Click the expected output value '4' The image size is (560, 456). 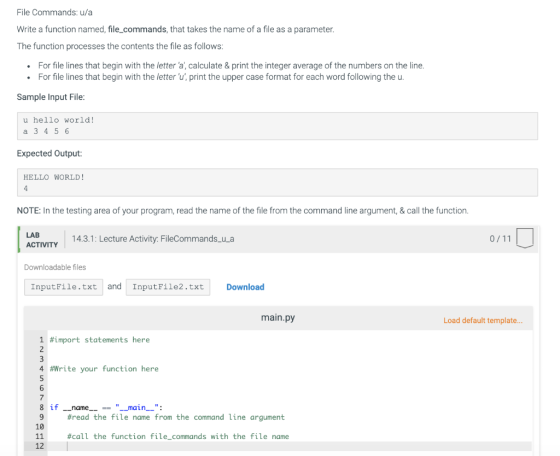[26, 188]
